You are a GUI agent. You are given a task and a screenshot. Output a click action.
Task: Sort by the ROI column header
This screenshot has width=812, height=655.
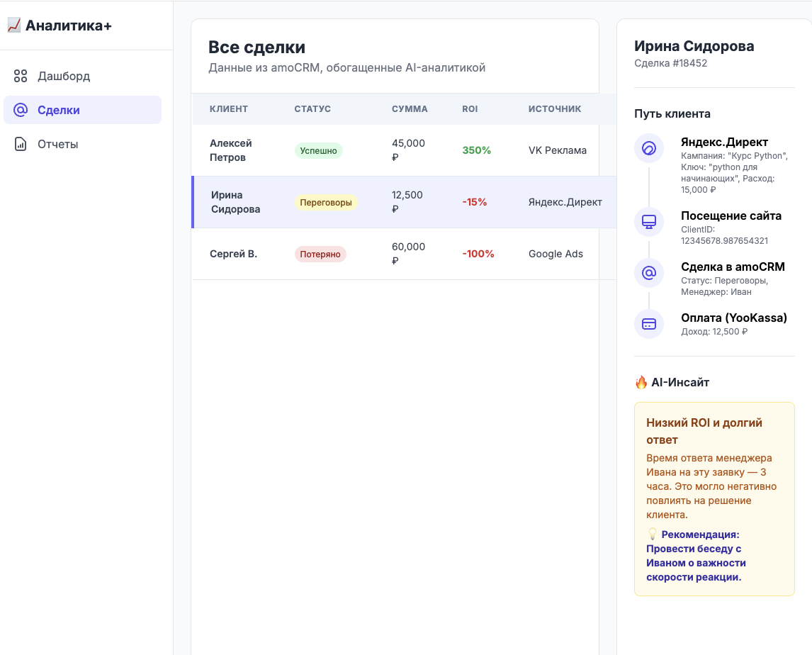[x=470, y=109]
